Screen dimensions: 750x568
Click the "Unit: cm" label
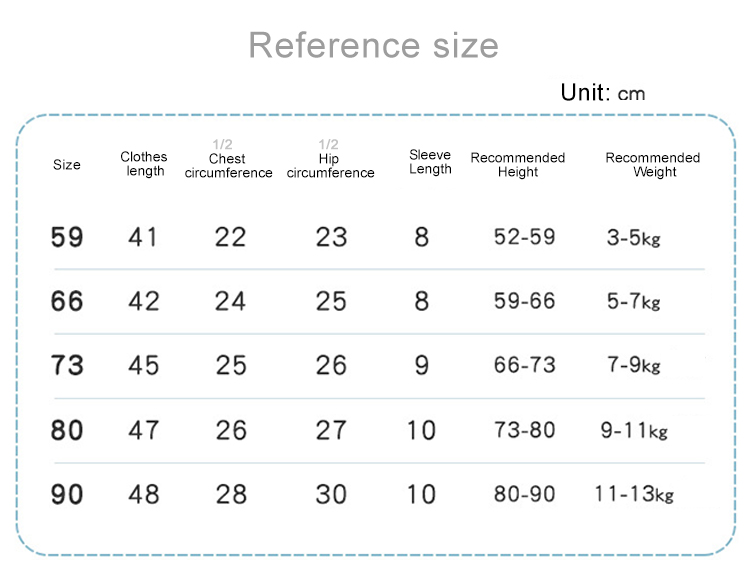point(602,93)
